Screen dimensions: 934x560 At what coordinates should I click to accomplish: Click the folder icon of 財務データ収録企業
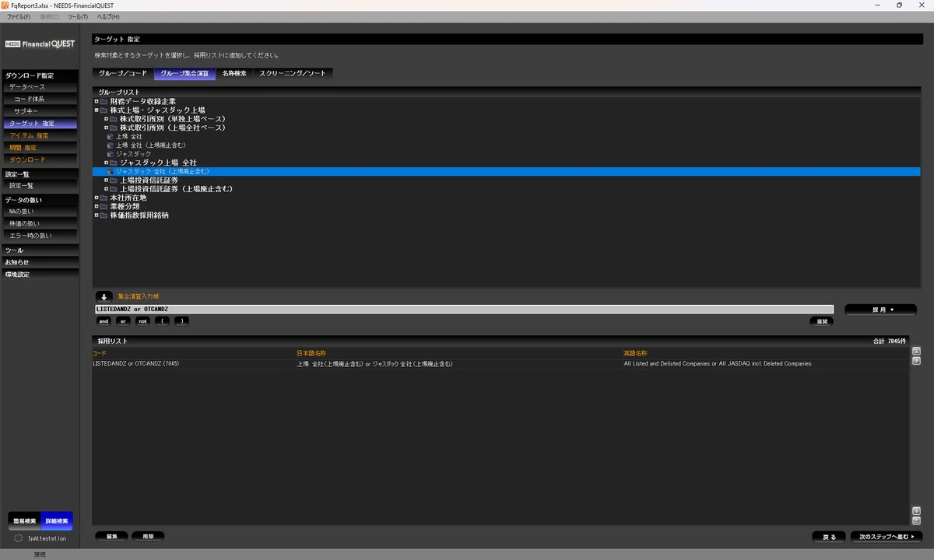point(104,101)
